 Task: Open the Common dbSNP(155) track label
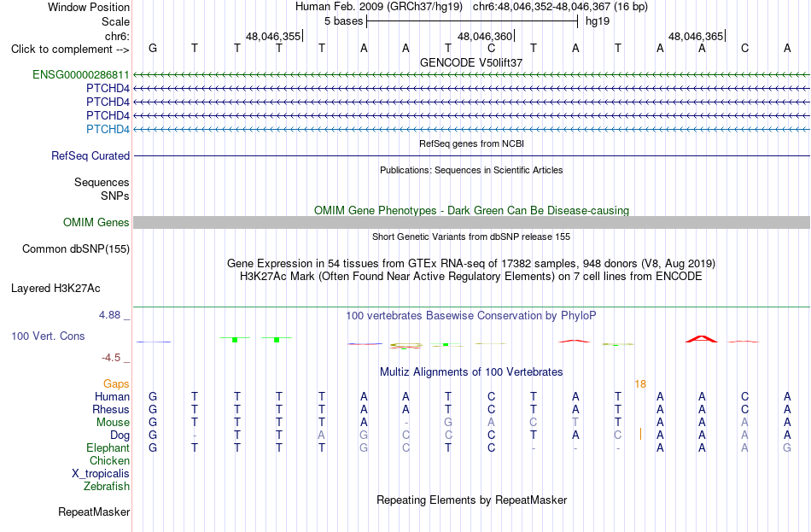click(75, 249)
